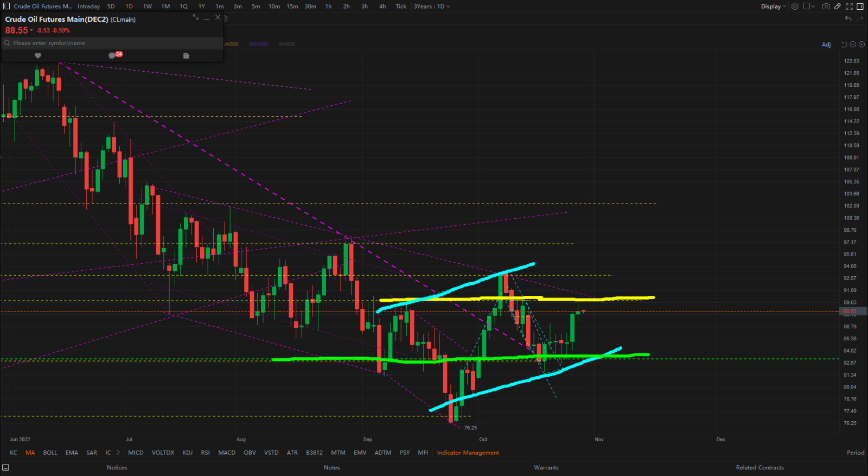Click Period label at bottom right
The width and height of the screenshot is (868, 476).
click(856, 453)
